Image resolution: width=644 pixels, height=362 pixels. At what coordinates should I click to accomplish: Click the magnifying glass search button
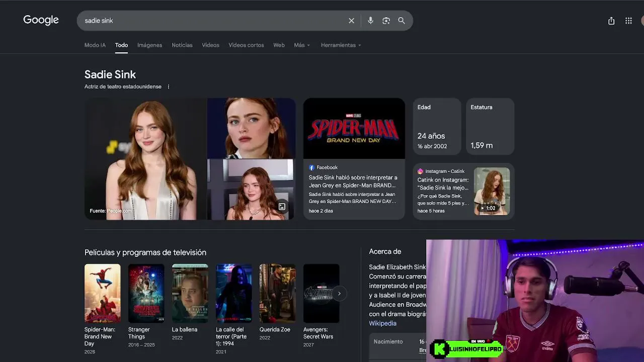pyautogui.click(x=401, y=21)
